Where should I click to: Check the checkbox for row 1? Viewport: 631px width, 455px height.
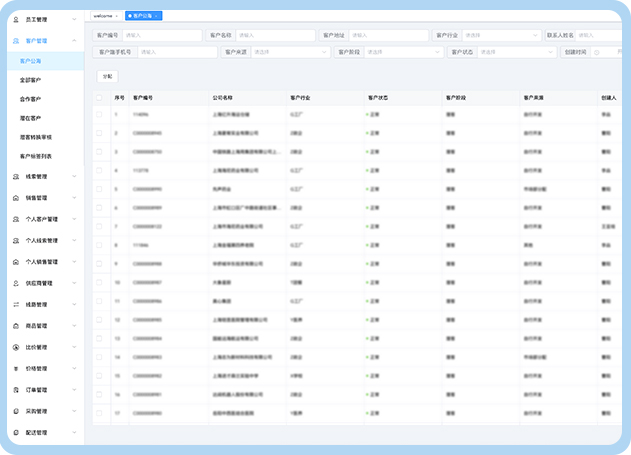(x=99, y=115)
